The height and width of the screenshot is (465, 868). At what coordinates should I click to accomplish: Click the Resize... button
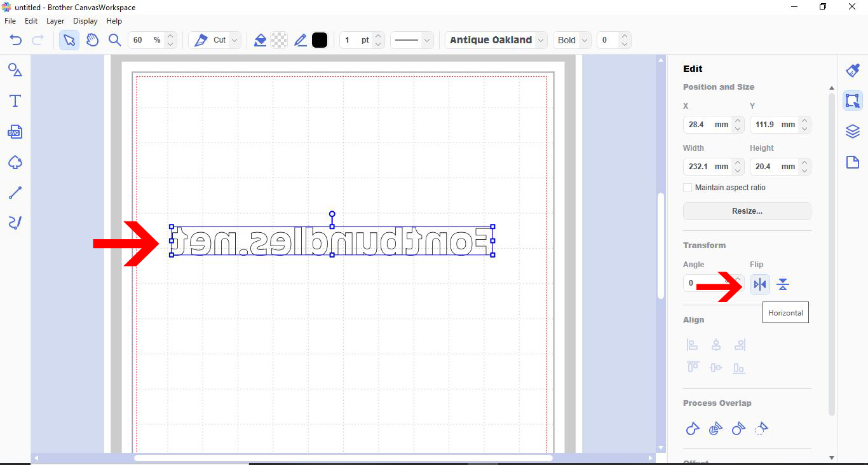[747, 211]
